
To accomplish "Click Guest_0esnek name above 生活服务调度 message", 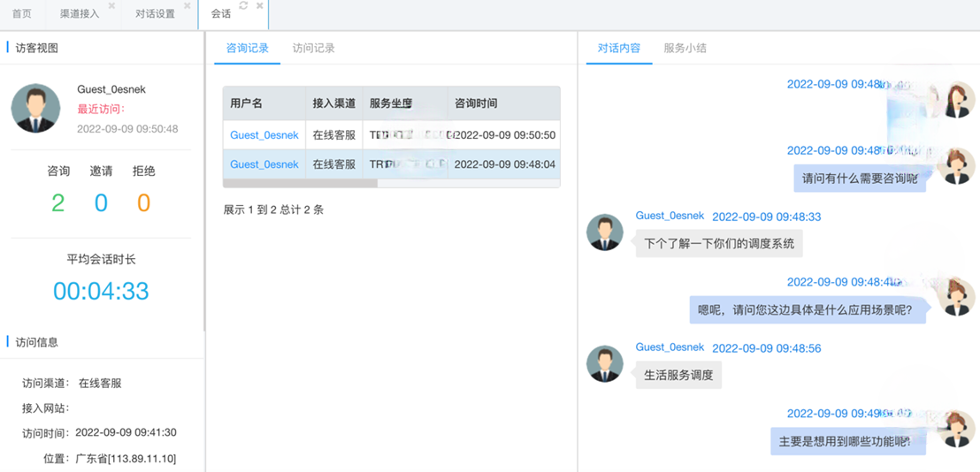I will point(670,347).
